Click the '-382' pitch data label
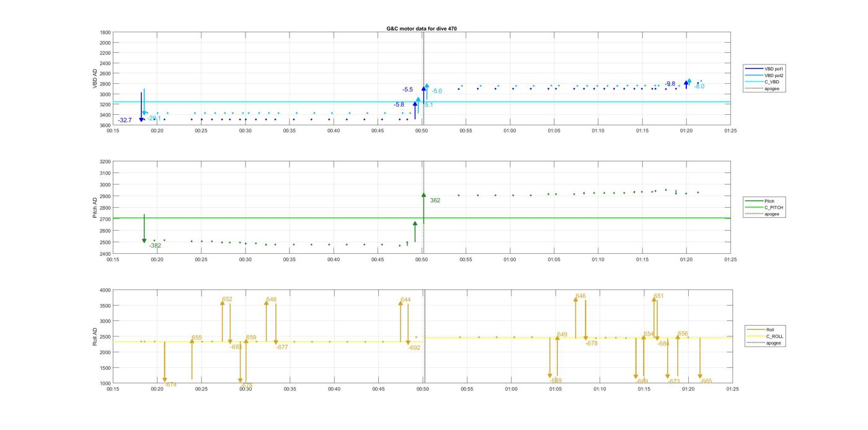Image resolution: width=868 pixels, height=430 pixels. (x=155, y=246)
